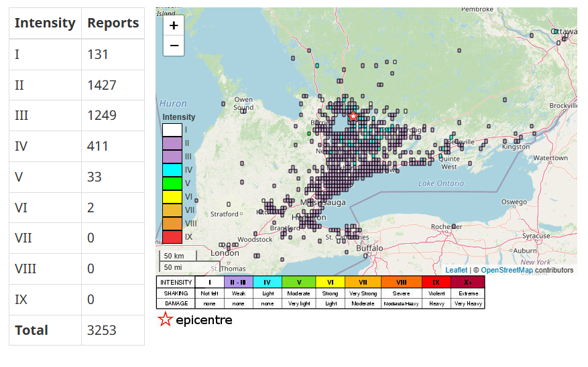Click the Lake Ontario label on map
Viewport: 588px width, 367px height.
tap(441, 183)
